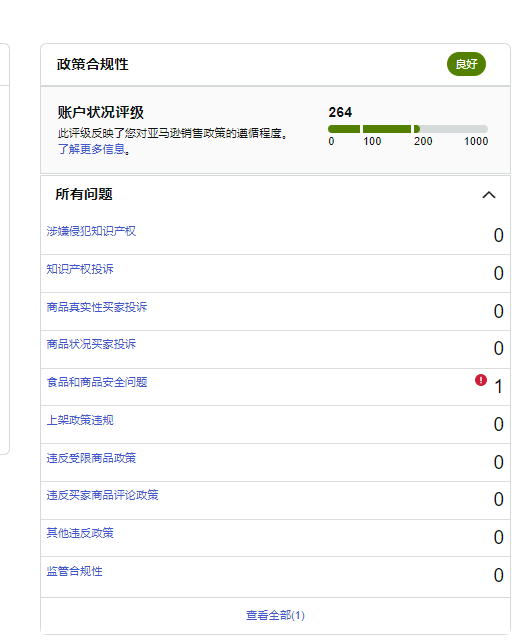This screenshot has width=531, height=641.
Task: Open 违反买家商品评论政策 link
Action: click(x=102, y=495)
